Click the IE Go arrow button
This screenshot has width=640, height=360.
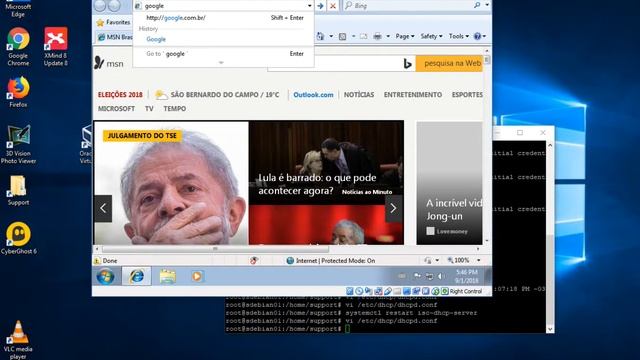pyautogui.click(x=320, y=6)
